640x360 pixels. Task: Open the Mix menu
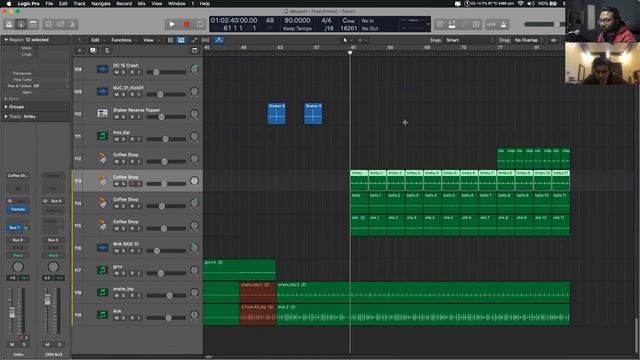click(141, 3)
